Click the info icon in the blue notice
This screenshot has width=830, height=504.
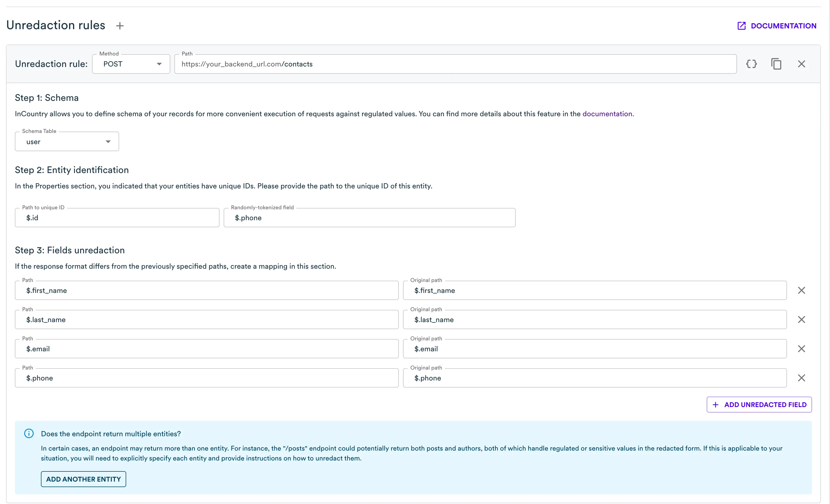coord(29,434)
